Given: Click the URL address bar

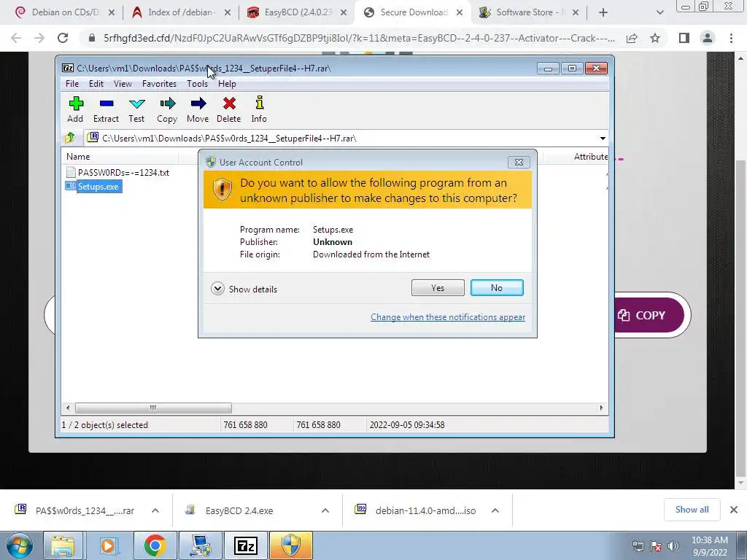Looking at the screenshot, I should (359, 38).
